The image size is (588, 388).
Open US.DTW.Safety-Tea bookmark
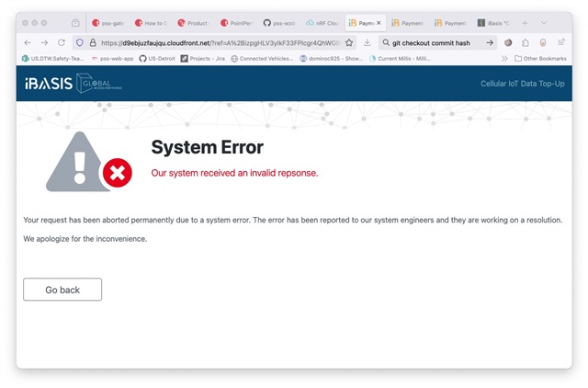pyautogui.click(x=52, y=59)
